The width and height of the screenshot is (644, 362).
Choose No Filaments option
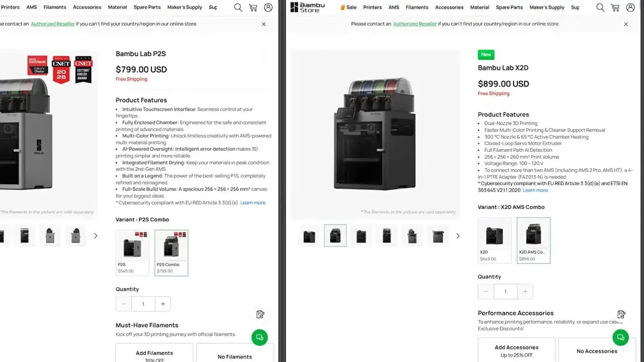tap(235, 353)
